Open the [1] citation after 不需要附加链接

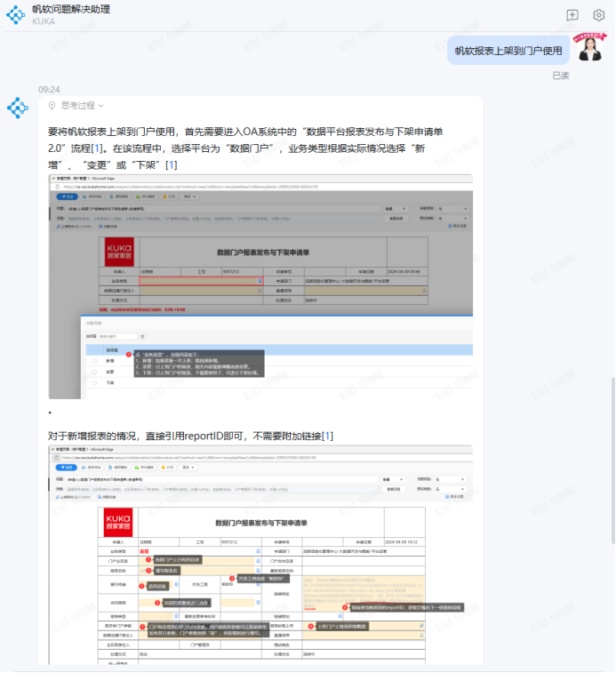(x=327, y=435)
